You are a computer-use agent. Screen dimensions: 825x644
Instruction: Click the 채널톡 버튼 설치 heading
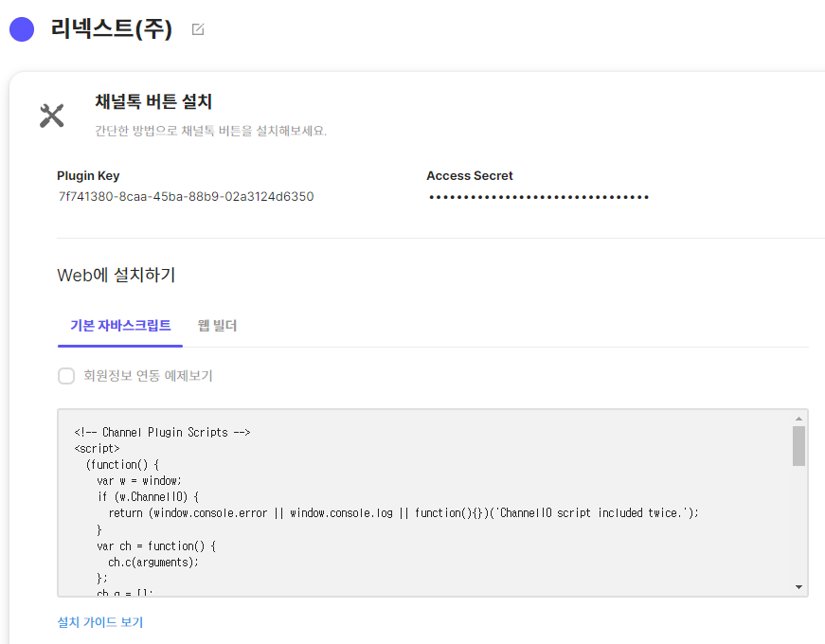[152, 101]
